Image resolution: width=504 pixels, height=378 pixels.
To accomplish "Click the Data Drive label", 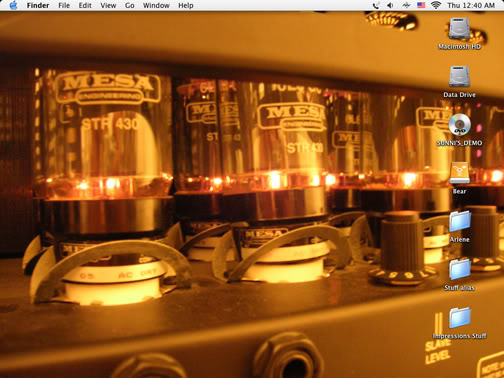I will click(459, 95).
